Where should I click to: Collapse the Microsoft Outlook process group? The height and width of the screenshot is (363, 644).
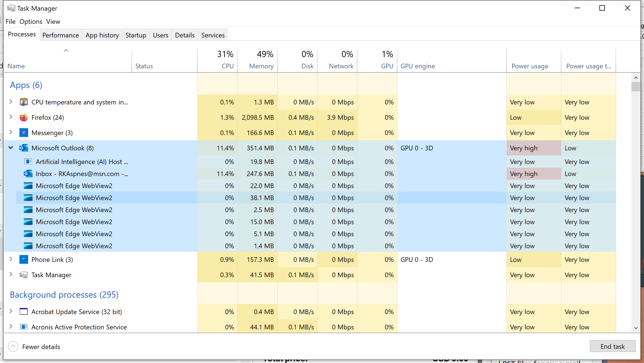pos(11,148)
